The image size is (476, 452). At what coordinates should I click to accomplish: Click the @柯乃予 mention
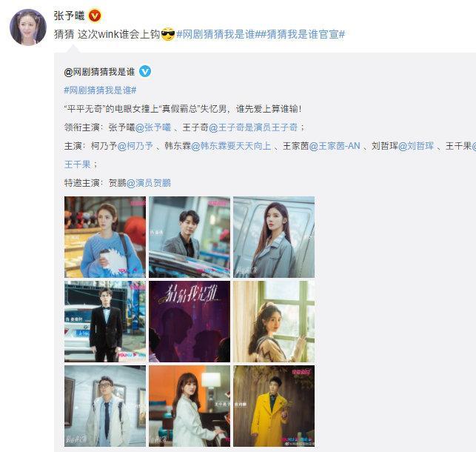135,146
